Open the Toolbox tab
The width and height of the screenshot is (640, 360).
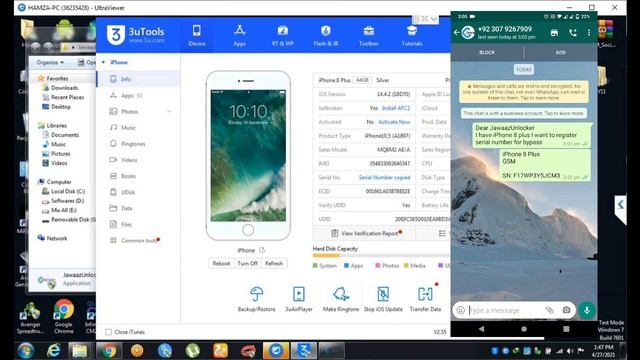pos(369,35)
